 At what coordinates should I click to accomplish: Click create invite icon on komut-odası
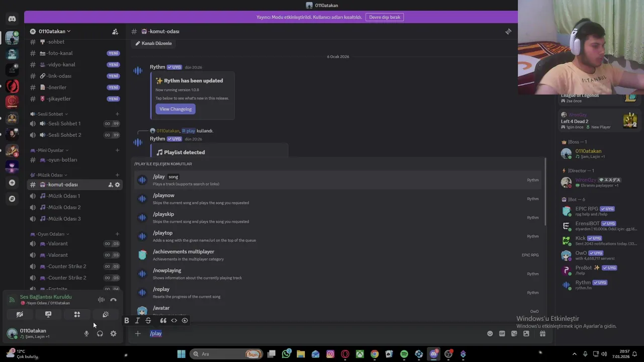point(110,185)
